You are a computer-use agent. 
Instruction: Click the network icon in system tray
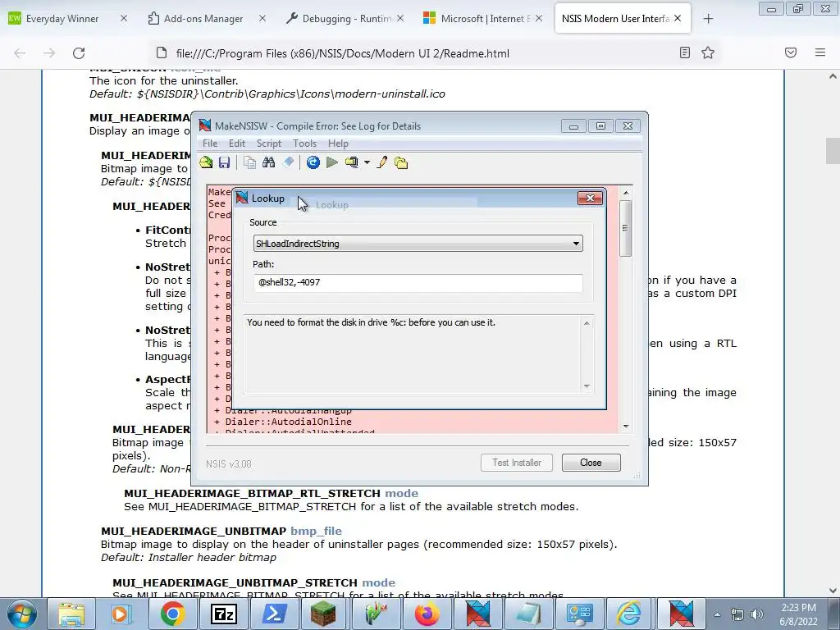pos(737,614)
